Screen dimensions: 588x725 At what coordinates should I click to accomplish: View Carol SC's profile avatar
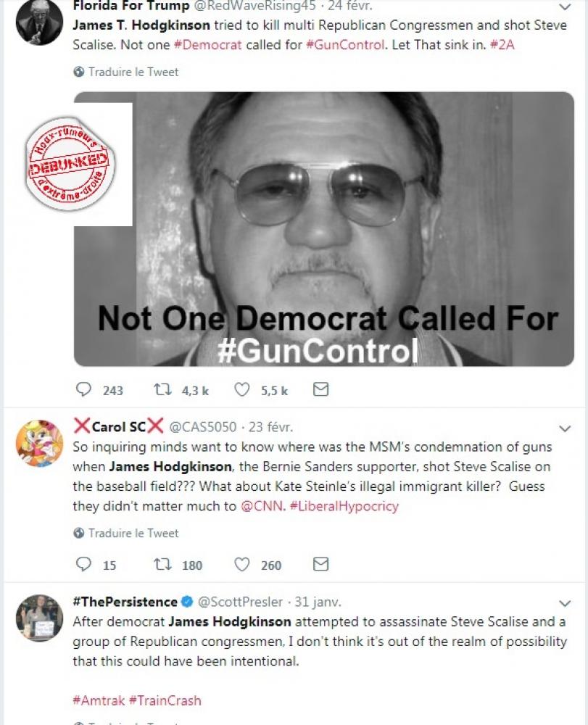coord(39,442)
